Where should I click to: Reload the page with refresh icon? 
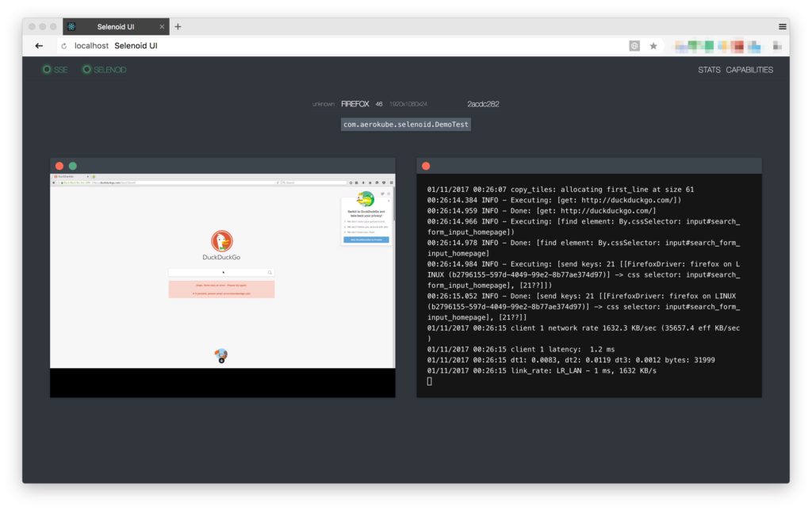(64, 46)
